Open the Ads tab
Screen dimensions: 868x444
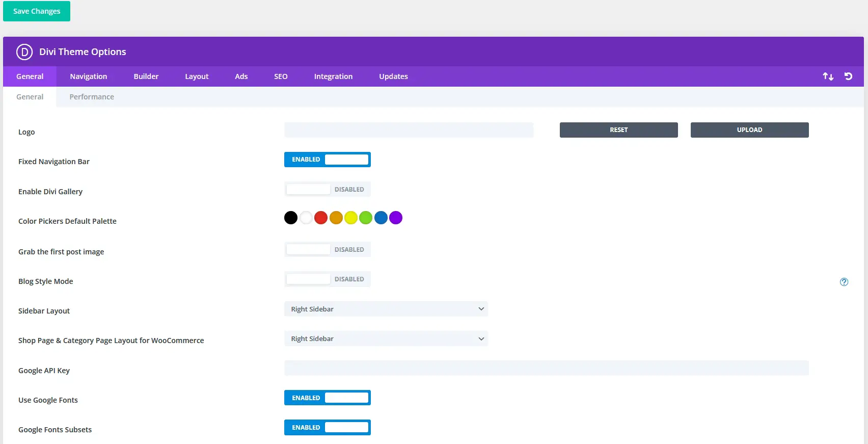241,76
